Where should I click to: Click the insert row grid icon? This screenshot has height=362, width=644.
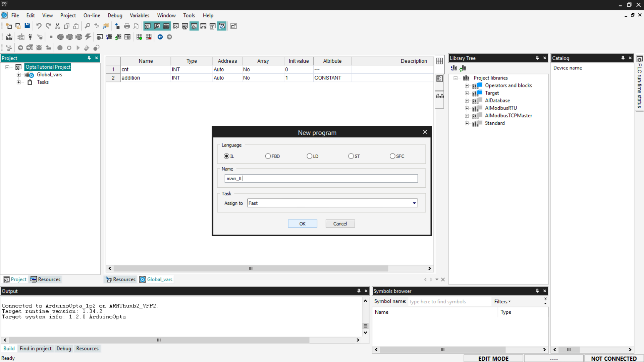(x=139, y=37)
